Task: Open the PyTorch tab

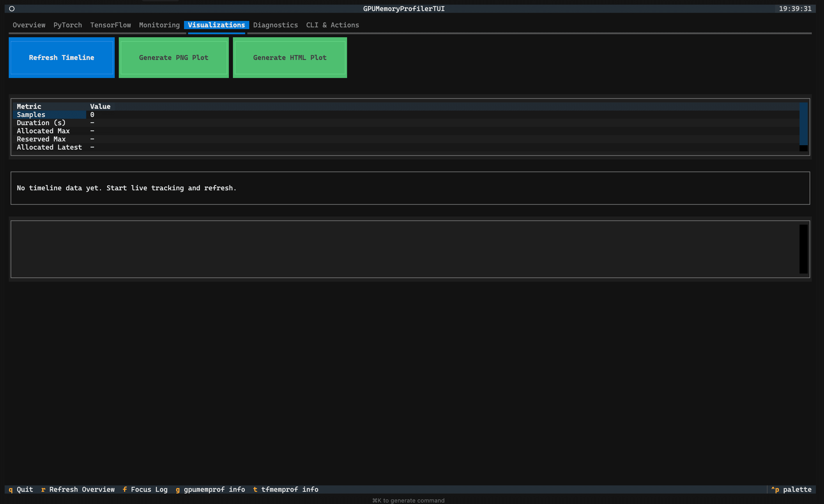Action: (x=68, y=25)
